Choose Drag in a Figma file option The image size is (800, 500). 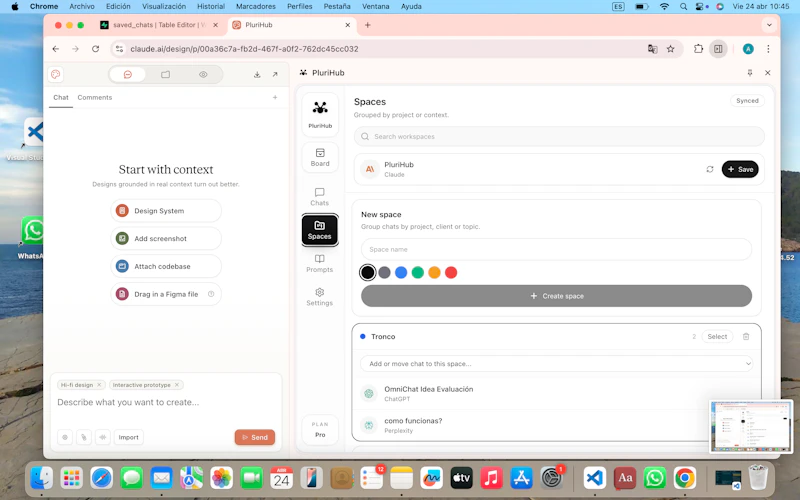166,294
